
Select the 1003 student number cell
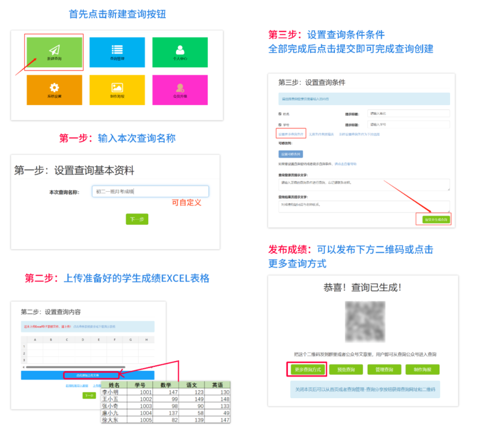click(140, 406)
